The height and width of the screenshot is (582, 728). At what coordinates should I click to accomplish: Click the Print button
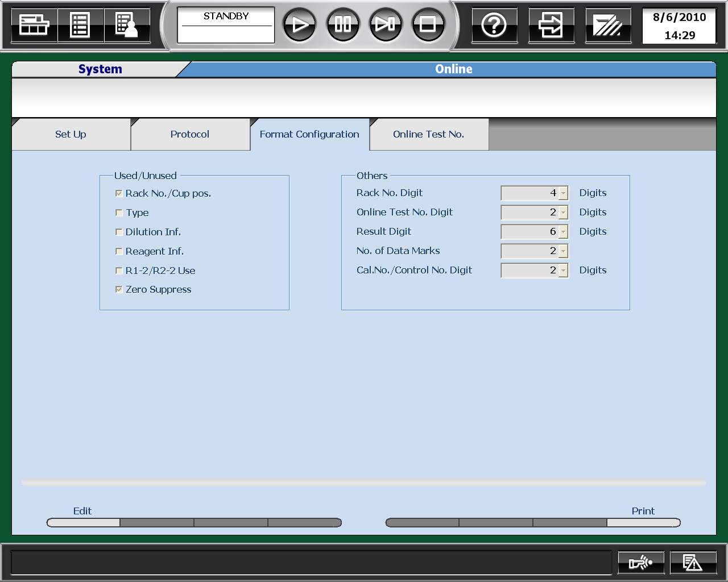point(643,522)
